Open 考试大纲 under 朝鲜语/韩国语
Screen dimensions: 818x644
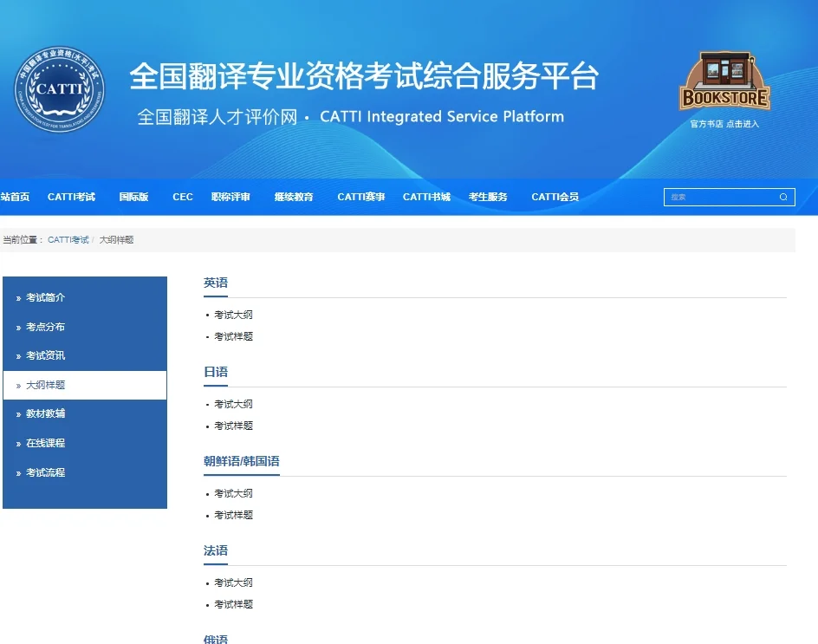(x=233, y=493)
